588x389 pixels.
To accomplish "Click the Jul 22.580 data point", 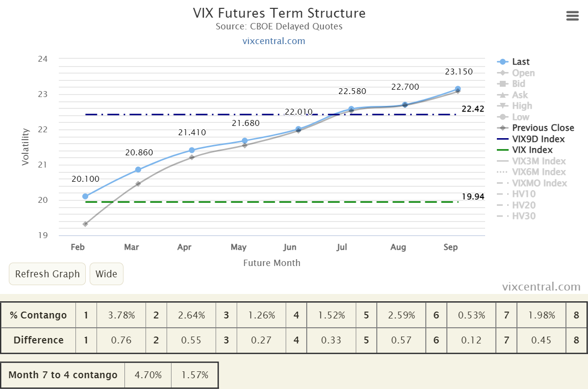I will pos(351,109).
